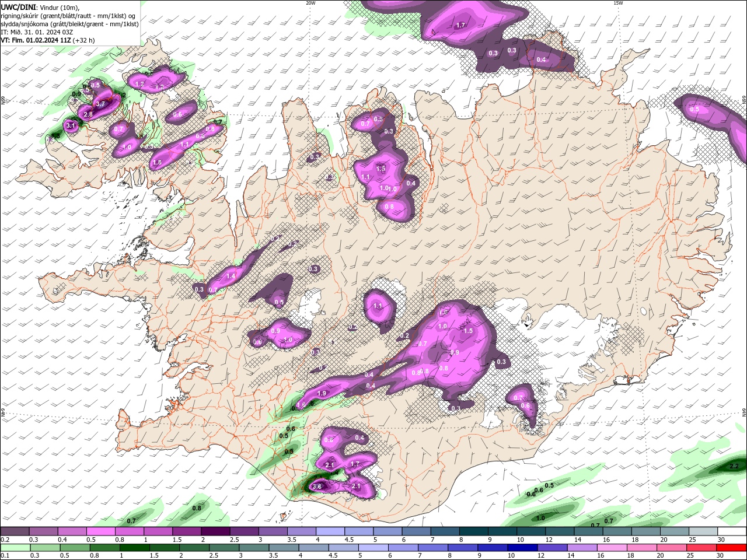Click the 'VT: Fim. 01.02.2024 11Z (+32 h)' line
Screen dimensions: 747x560
(47, 40)
